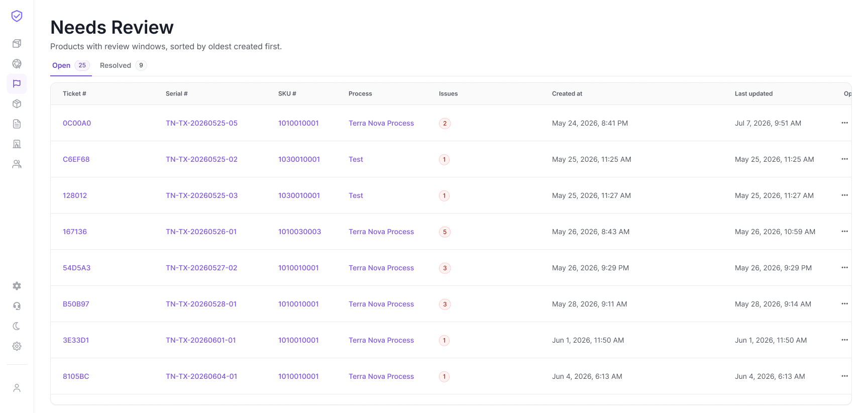
Task: Open serial TN-TX-20260528-01
Action: 201,304
